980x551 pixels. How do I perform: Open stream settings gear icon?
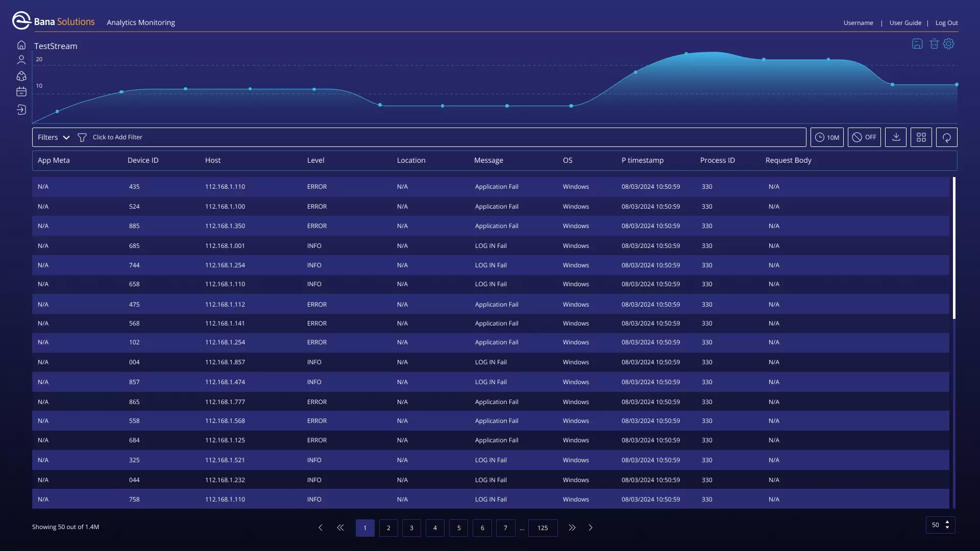(x=949, y=44)
